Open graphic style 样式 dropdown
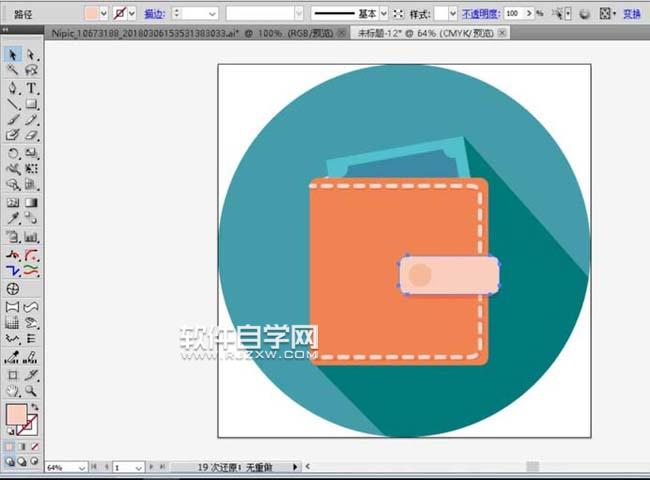Viewport: 650px width, 480px height. pyautogui.click(x=453, y=14)
